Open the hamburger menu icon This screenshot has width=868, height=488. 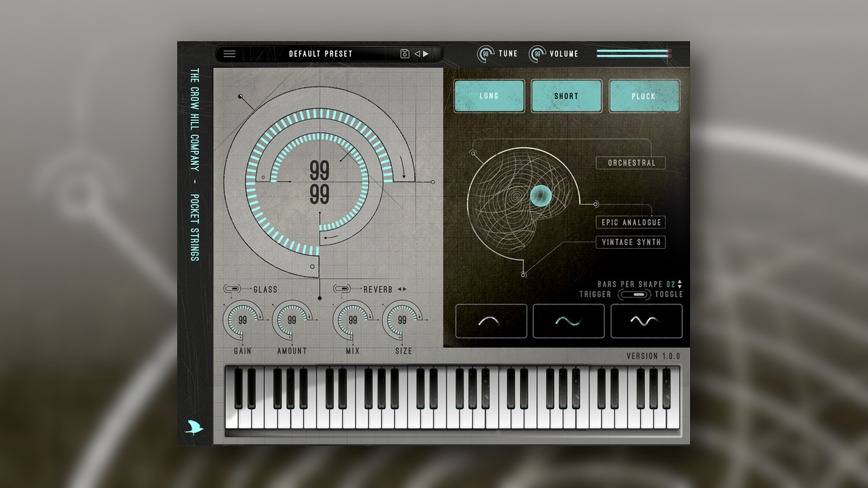[229, 53]
